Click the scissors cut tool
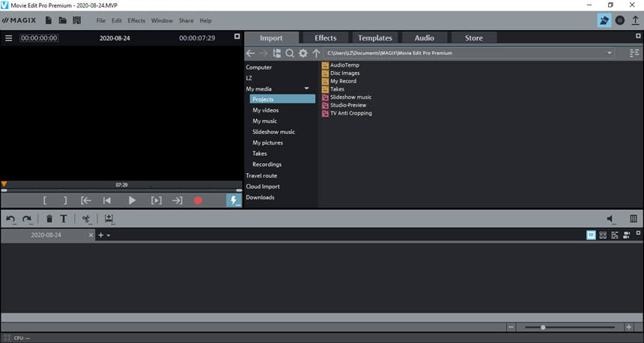644x343 pixels. coord(86,219)
